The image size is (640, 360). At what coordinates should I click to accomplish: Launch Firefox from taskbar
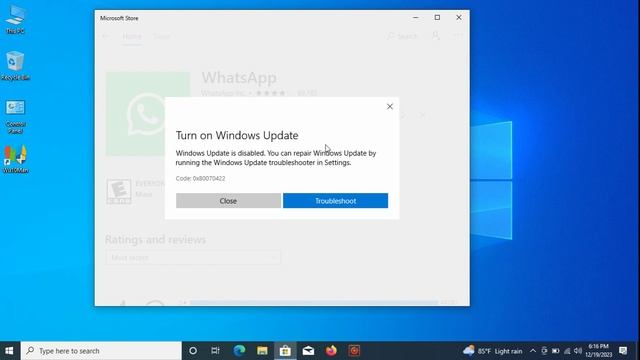click(331, 351)
